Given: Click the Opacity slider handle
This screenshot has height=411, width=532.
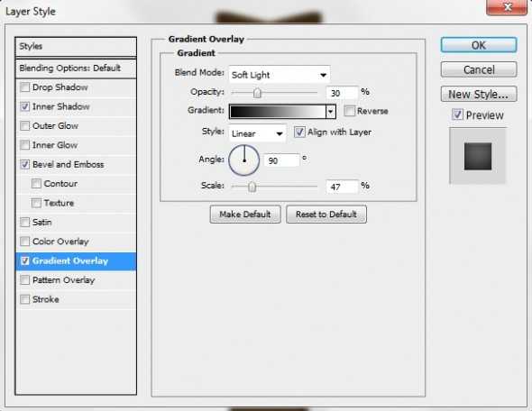Looking at the screenshot, I should (x=257, y=93).
